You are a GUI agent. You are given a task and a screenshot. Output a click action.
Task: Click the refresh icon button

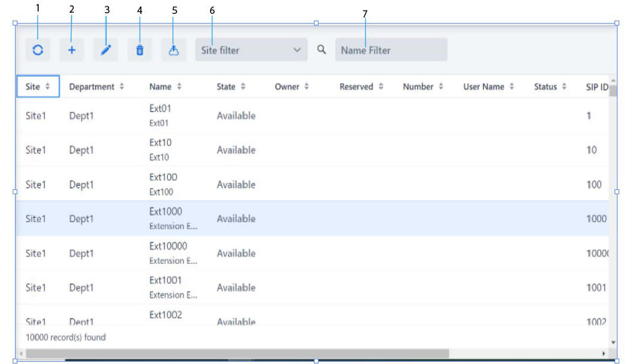(38, 50)
